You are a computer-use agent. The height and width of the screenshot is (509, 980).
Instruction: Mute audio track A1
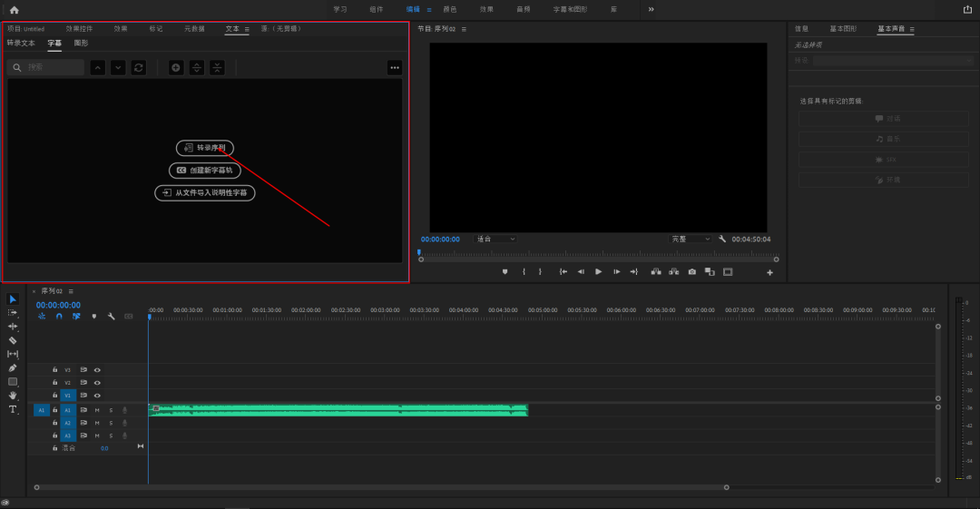97,410
